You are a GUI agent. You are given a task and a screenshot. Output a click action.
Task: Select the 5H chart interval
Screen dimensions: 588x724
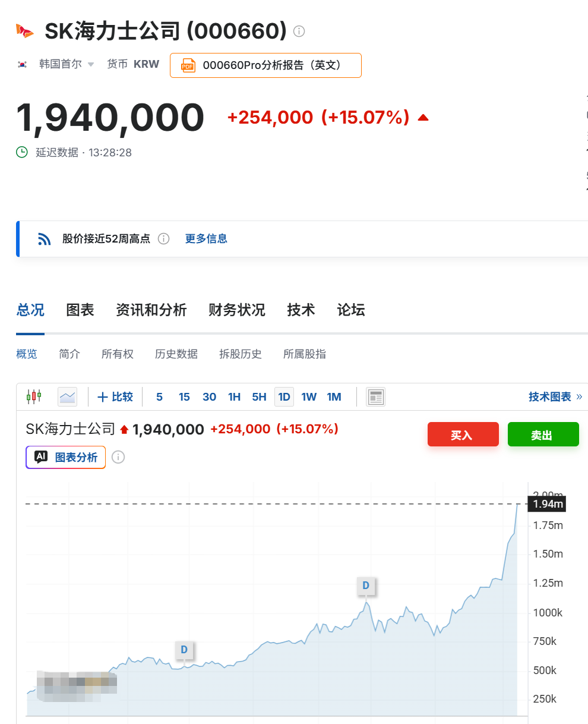coord(259,396)
